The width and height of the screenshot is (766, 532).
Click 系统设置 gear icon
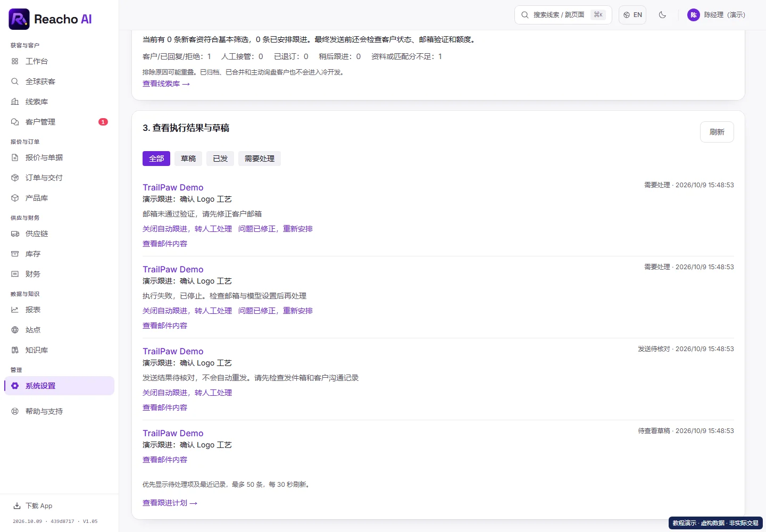[x=15, y=386]
